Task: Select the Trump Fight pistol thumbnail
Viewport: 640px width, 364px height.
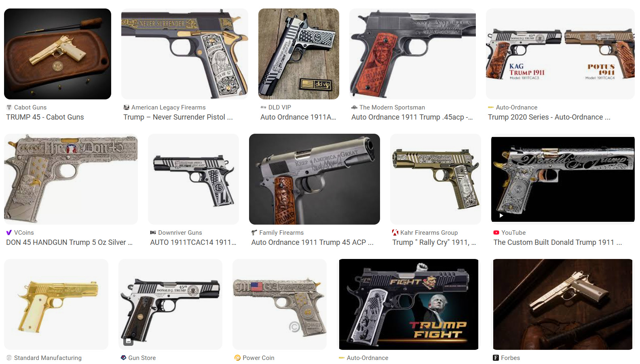Action: [409, 304]
